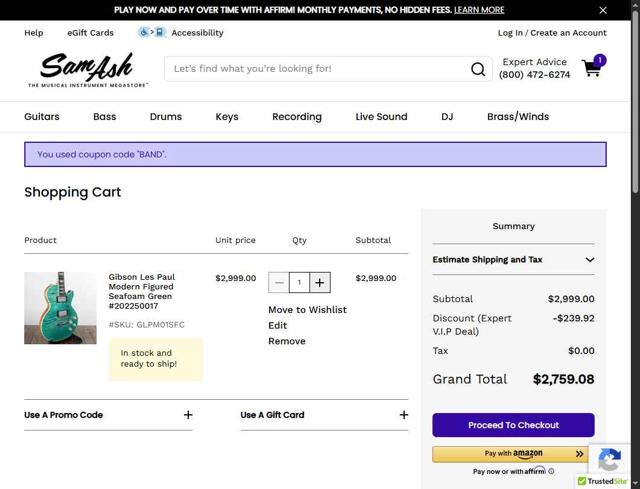Expand Use A Gift Card section
The image size is (640, 489).
[x=324, y=415]
